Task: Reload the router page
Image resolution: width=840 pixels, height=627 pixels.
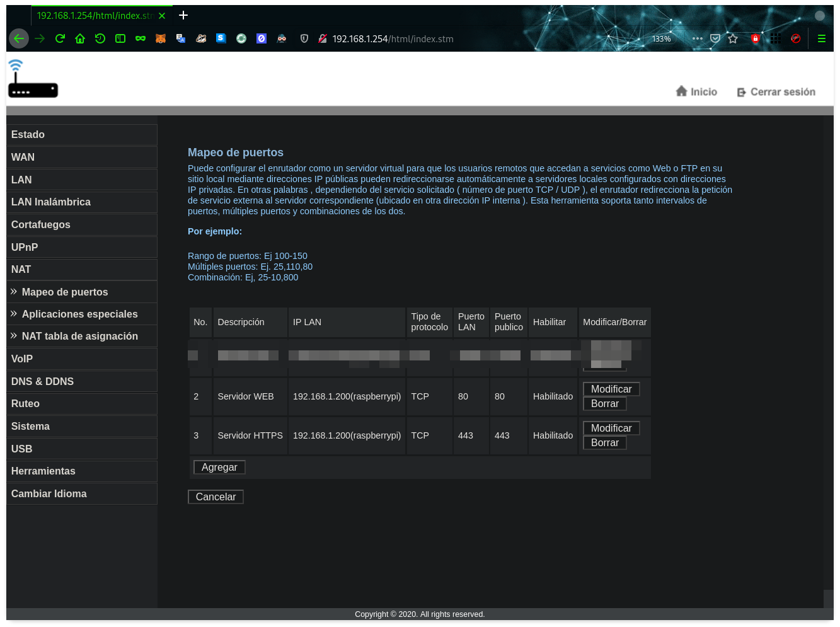Action: (x=60, y=38)
